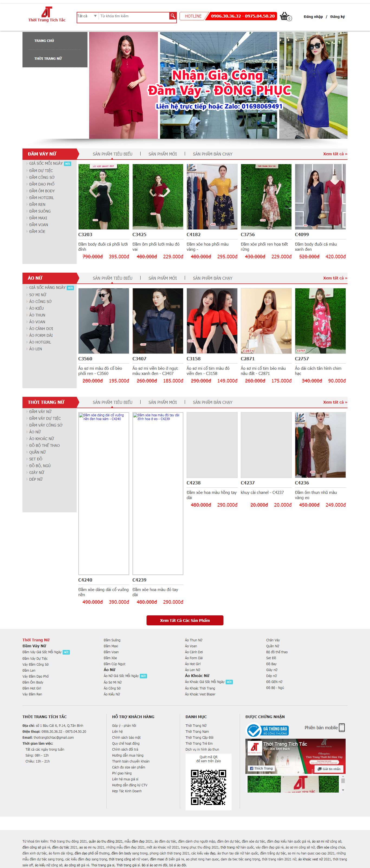Click the Đăng nhập link
This screenshot has width=370, height=868.
(313, 17)
